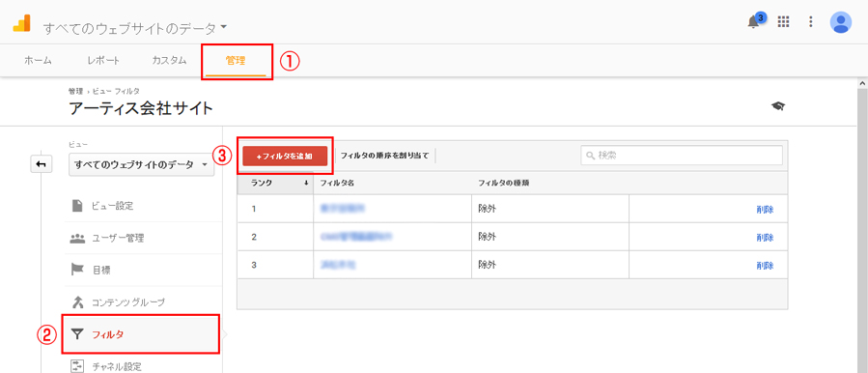Focus the 検索 search field
The image size is (868, 373).
pos(682,156)
